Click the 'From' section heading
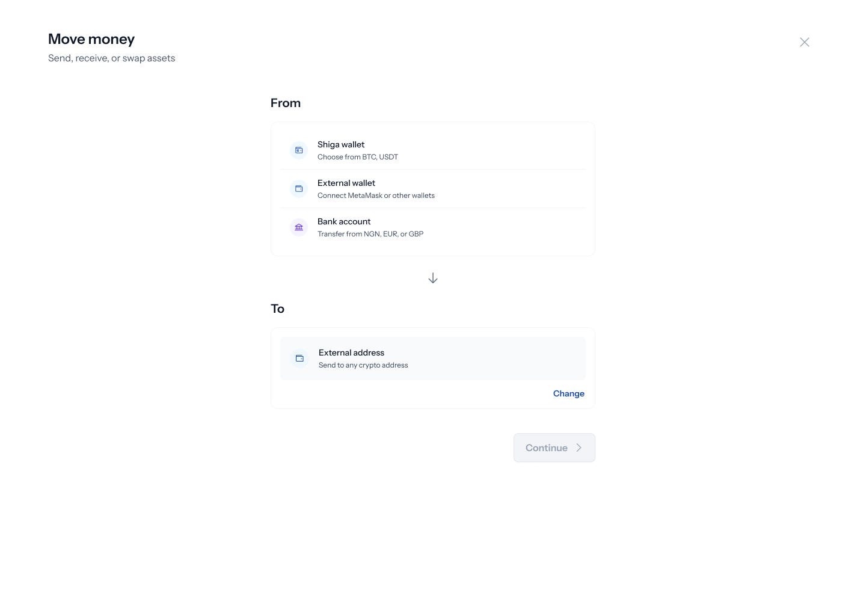This screenshot has width=866, height=616. [x=286, y=103]
